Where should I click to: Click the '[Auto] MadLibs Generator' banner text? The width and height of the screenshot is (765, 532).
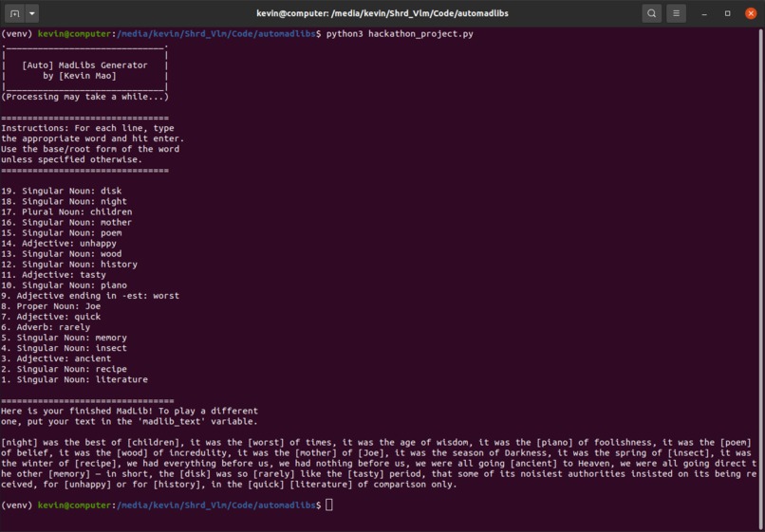84,65
